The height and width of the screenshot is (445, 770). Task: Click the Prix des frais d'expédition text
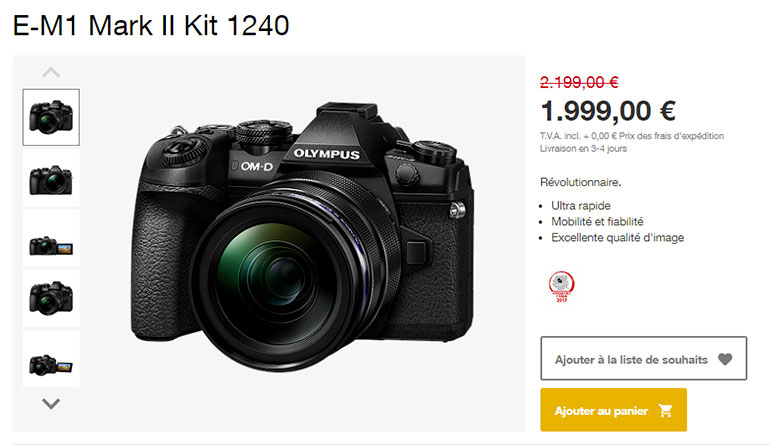pos(671,136)
